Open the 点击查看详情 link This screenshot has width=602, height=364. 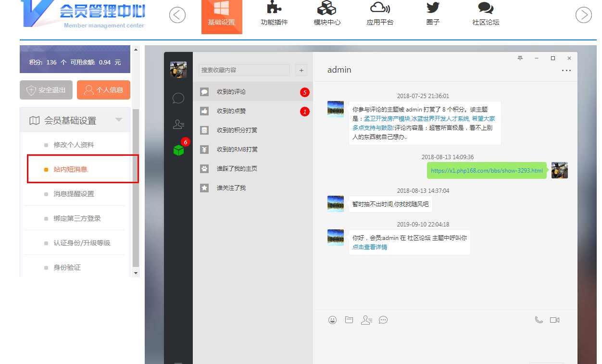(x=369, y=247)
